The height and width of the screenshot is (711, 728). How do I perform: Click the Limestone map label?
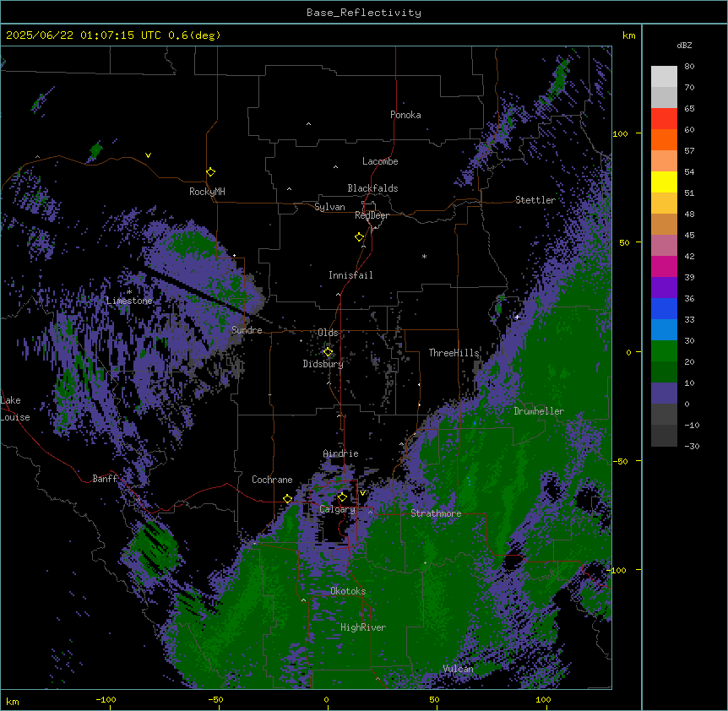(x=129, y=301)
